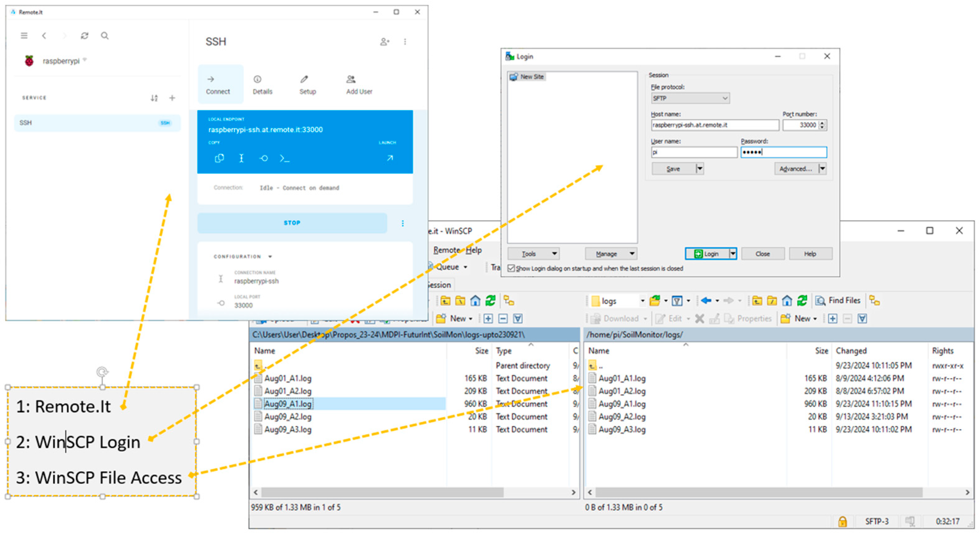This screenshot has width=980, height=535.
Task: Increase the Port number with the spinner up arrow
Action: (x=822, y=123)
